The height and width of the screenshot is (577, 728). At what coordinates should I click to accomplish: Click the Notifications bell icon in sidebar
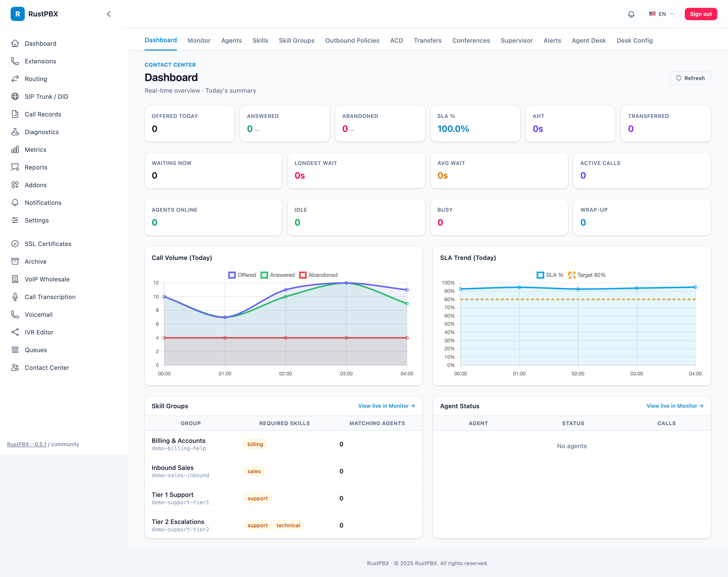[x=15, y=202]
